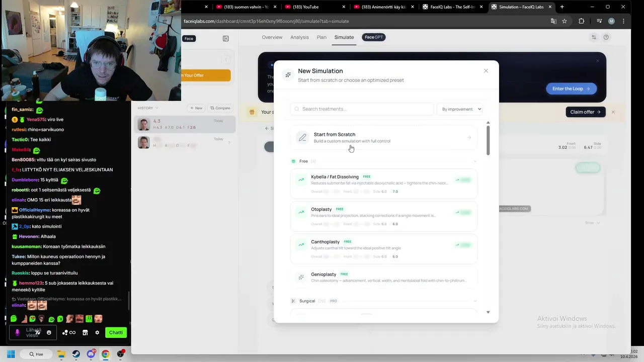Click the Enter the Loop button
The width and height of the screenshot is (644, 362).
(x=571, y=88)
